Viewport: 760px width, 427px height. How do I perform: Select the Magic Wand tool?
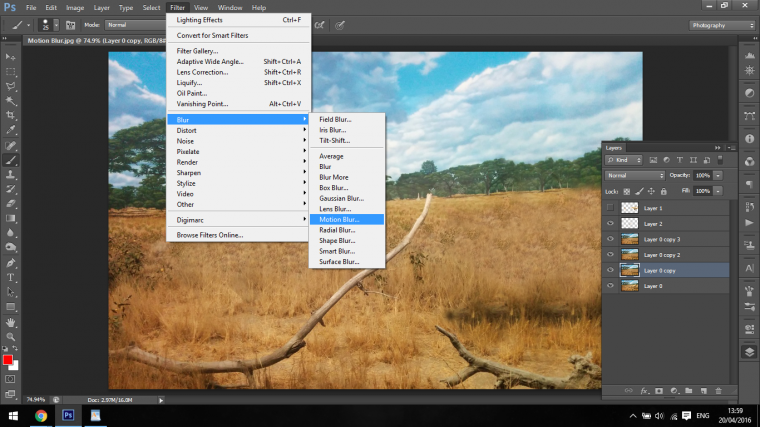10,101
